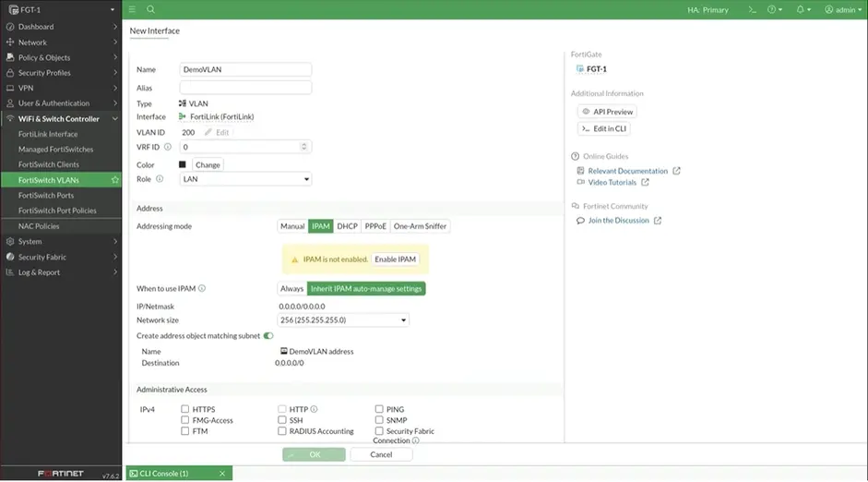The width and height of the screenshot is (868, 482).
Task: Open the Role dropdown showing LAN
Action: [245, 179]
